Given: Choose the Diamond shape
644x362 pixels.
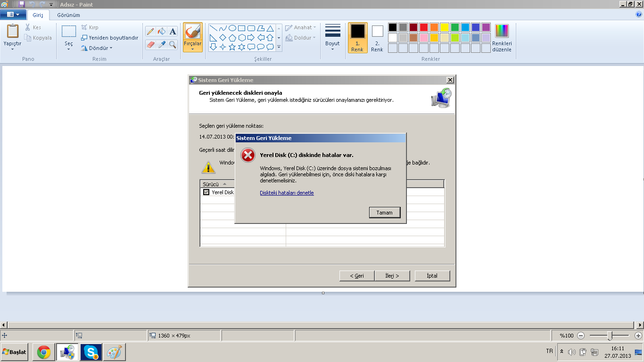Looking at the screenshot, I should coord(223,38).
